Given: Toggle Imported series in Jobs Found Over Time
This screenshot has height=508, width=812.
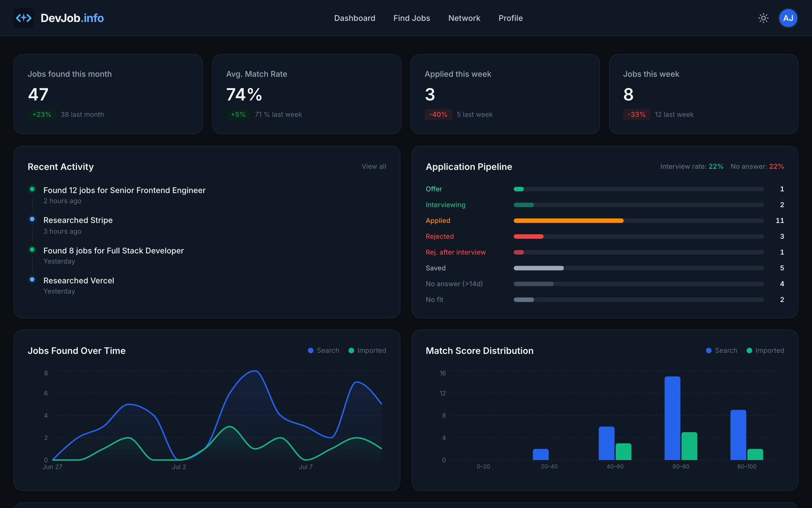Looking at the screenshot, I should point(367,351).
